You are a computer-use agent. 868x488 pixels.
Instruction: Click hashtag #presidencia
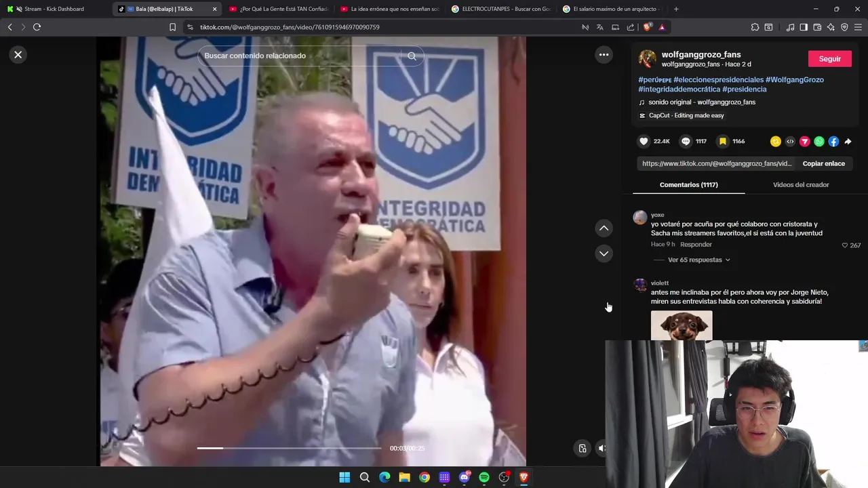click(745, 89)
